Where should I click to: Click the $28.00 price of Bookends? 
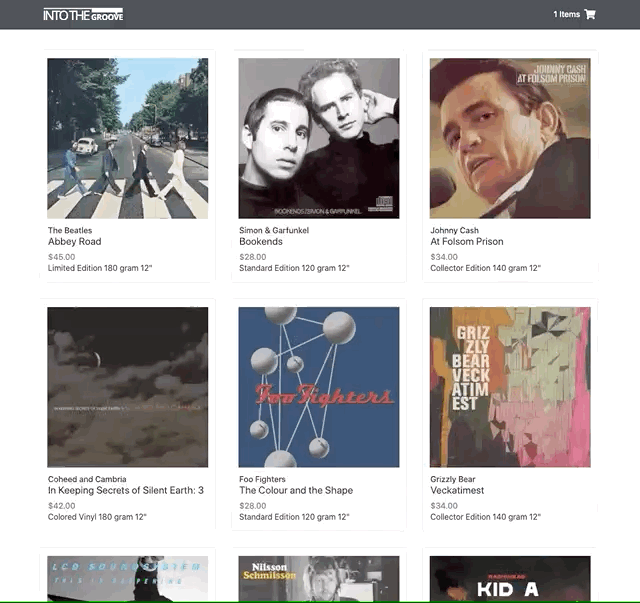click(253, 257)
